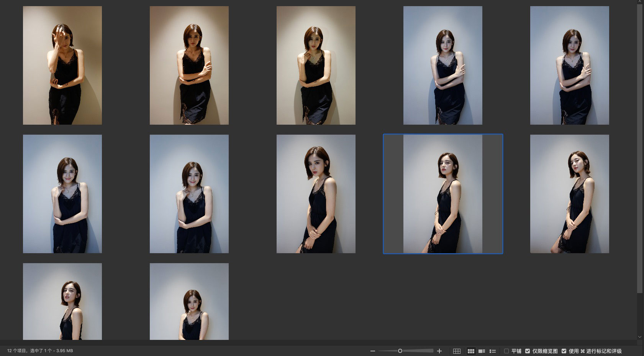Click the minus icon to shrink thumbnails
The image size is (644, 356).
coord(372,351)
